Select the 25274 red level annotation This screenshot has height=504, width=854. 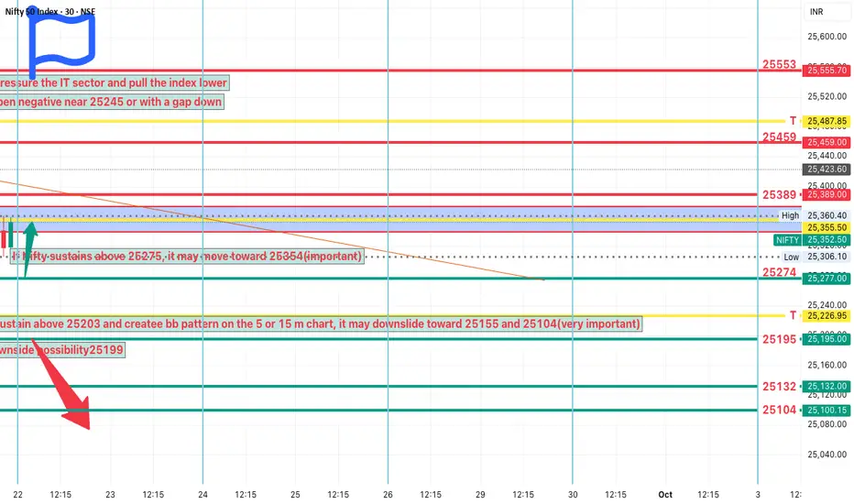coord(779,272)
